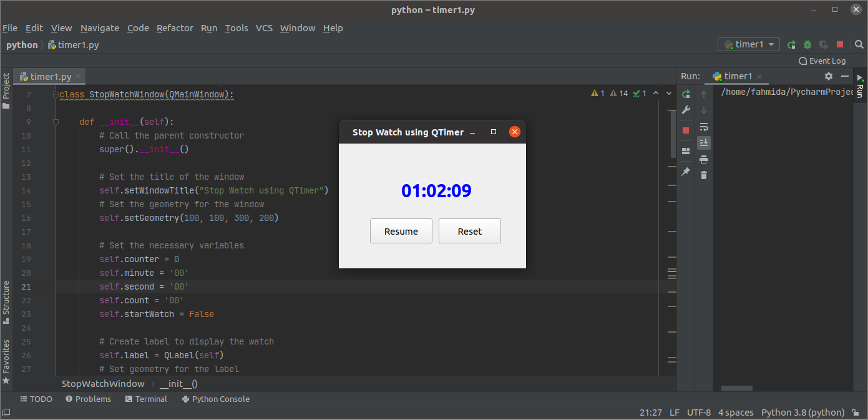Open the timer1 run configuration dropdown
Image resolution: width=868 pixels, height=420 pixels.
(x=749, y=44)
